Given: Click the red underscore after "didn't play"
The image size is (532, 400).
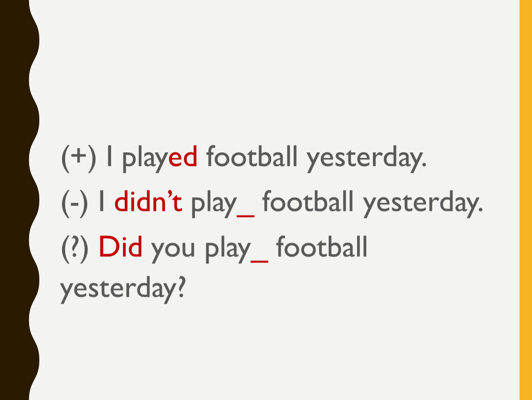Looking at the screenshot, I should coord(246,215).
